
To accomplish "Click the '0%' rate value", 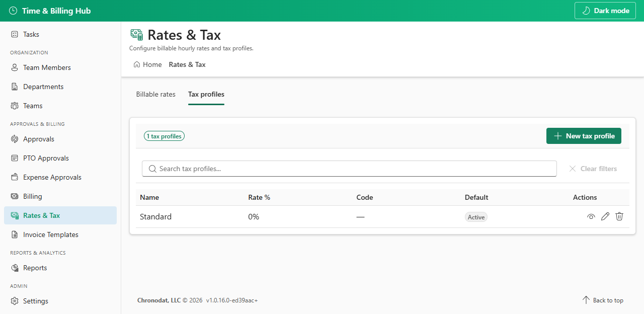I will pos(254,216).
